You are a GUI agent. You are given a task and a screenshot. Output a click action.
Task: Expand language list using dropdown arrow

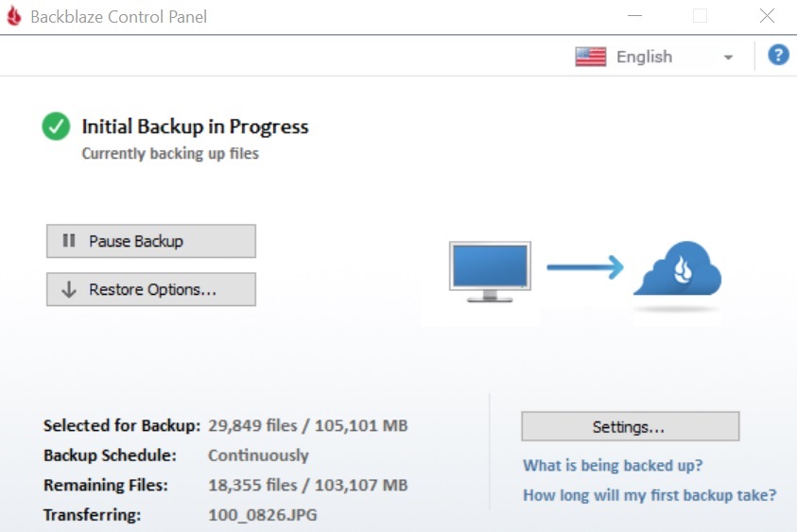(728, 58)
